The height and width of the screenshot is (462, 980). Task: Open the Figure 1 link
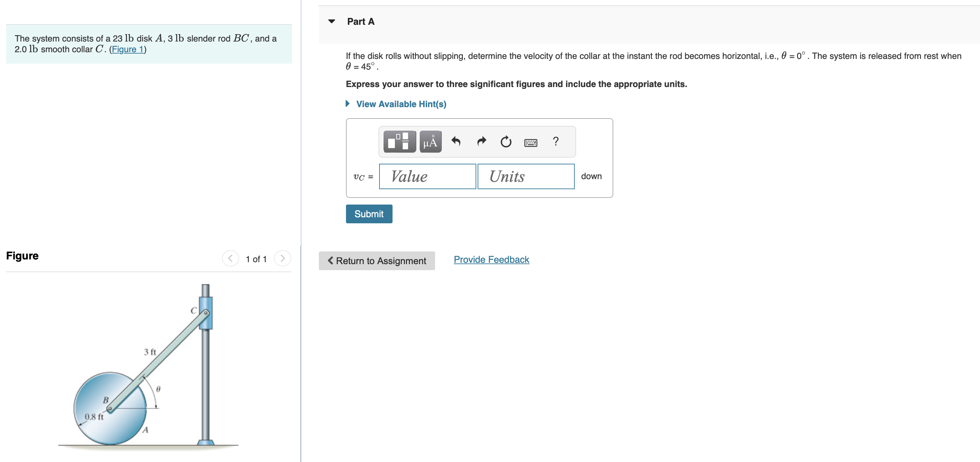point(128,50)
